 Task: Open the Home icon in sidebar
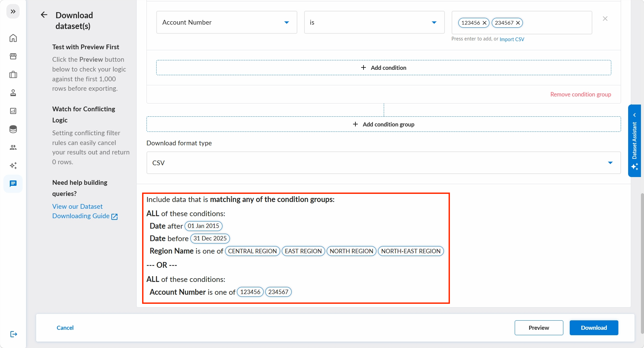coord(13,38)
